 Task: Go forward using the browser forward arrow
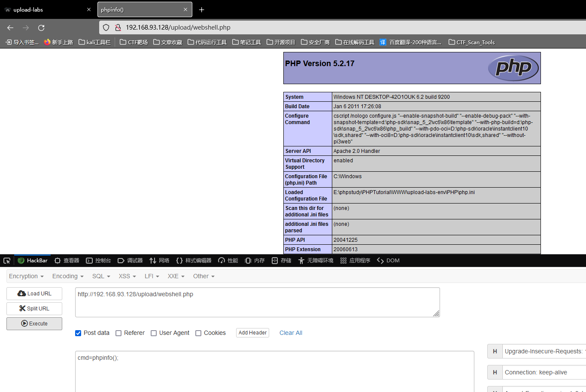26,27
